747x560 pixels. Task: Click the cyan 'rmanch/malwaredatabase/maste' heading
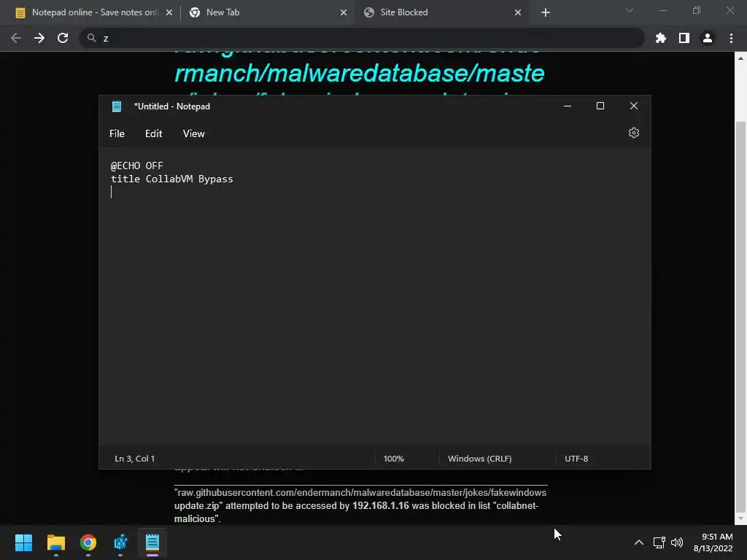point(360,74)
